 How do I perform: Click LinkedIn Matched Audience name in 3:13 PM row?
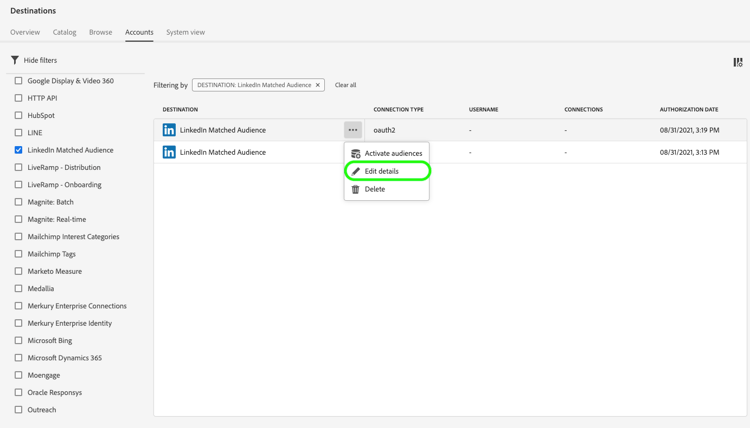pos(223,152)
